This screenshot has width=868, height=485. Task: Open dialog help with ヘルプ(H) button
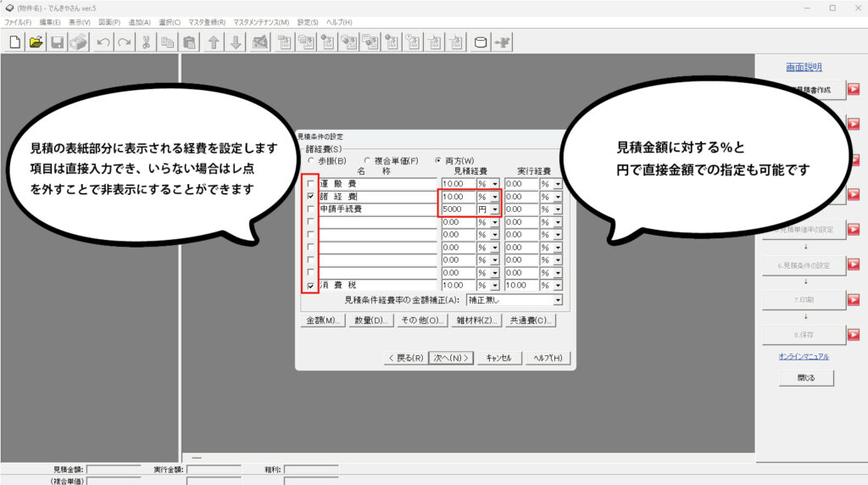[x=548, y=358]
